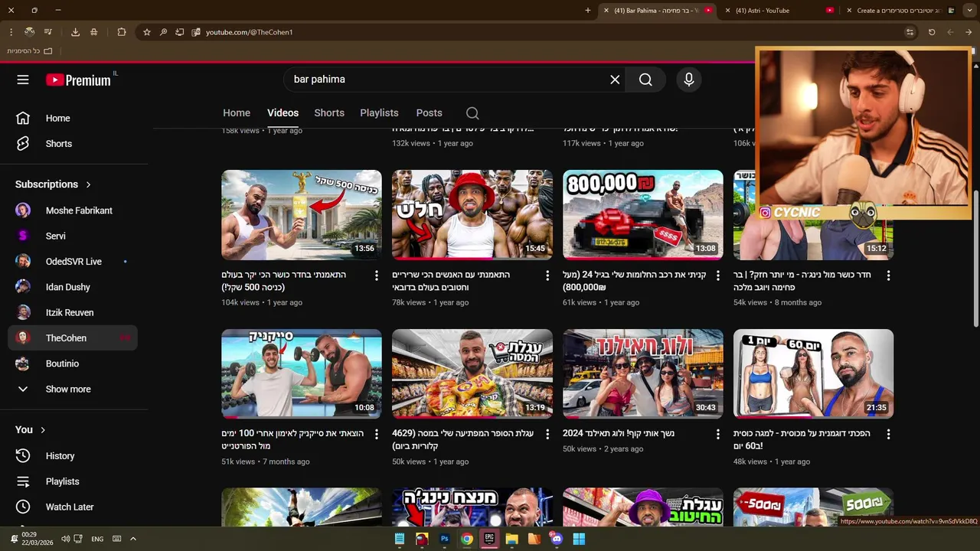Show hidden system tray icons
980x551 pixels.
(132, 539)
